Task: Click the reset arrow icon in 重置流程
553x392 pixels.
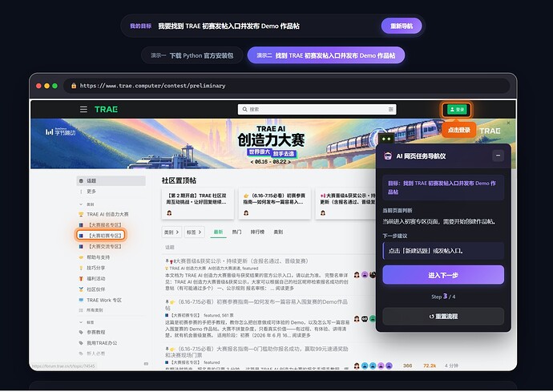Action: (x=431, y=317)
